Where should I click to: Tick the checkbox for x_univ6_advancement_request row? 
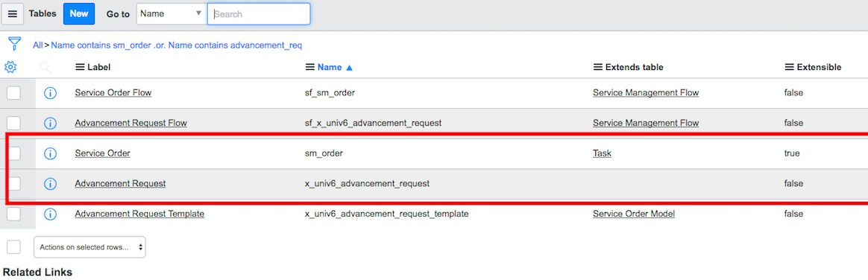[14, 183]
